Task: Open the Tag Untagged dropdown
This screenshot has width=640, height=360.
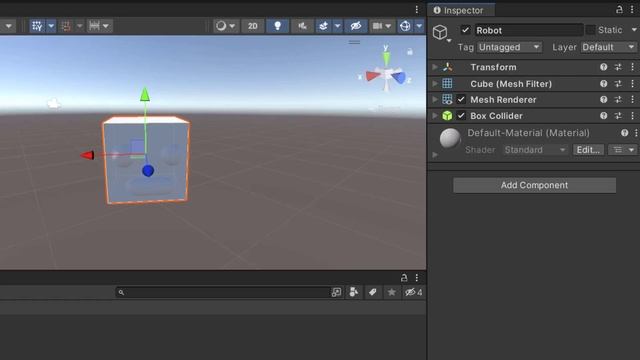Action: (x=509, y=47)
